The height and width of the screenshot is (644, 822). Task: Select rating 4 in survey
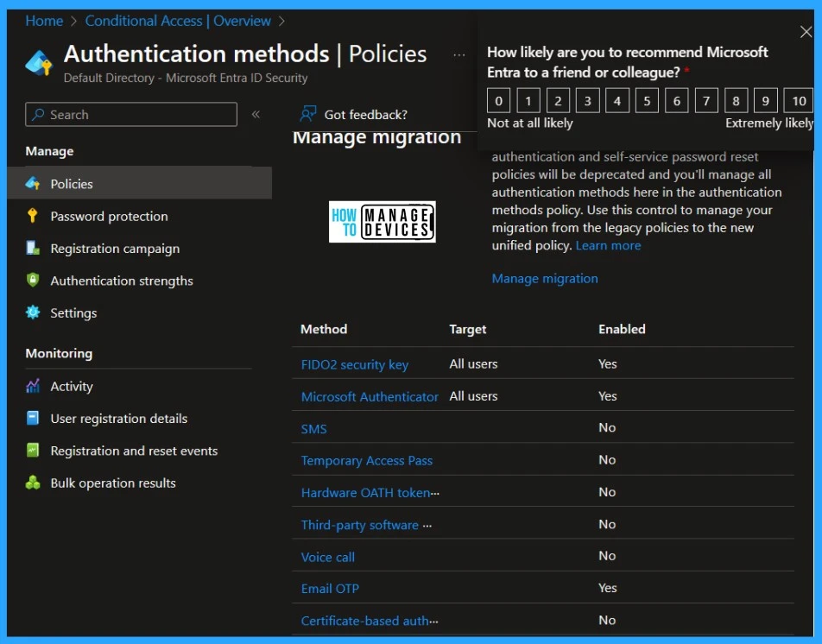617,101
